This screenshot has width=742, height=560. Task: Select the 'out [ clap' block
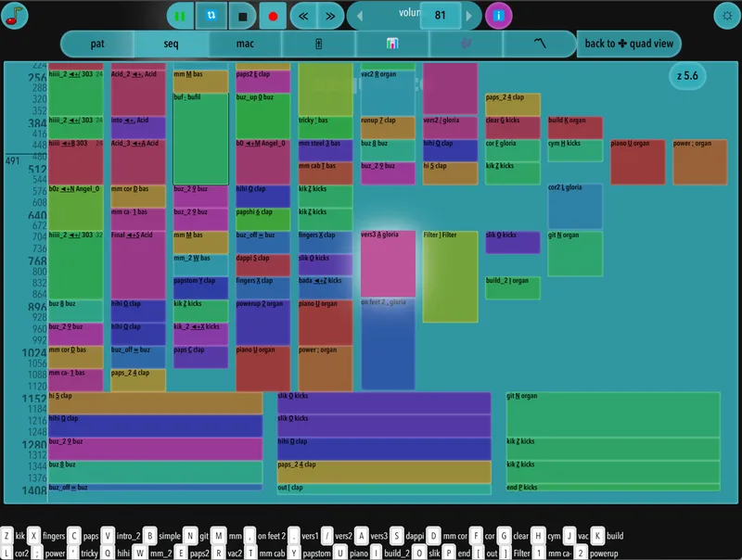point(384,489)
